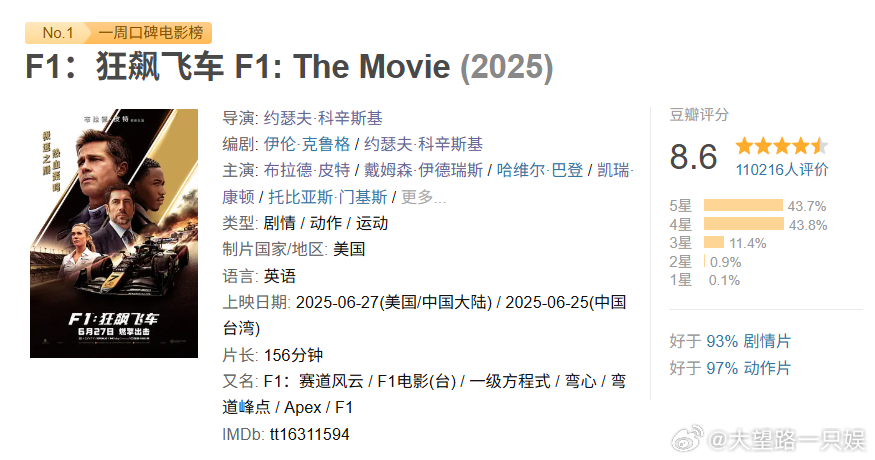The width and height of the screenshot is (875, 460).
Task: Click the star rating icons
Action: coord(782,146)
